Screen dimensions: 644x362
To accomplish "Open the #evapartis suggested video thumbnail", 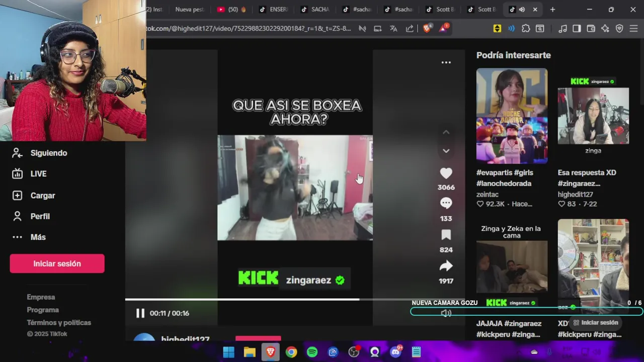I will [x=512, y=116].
